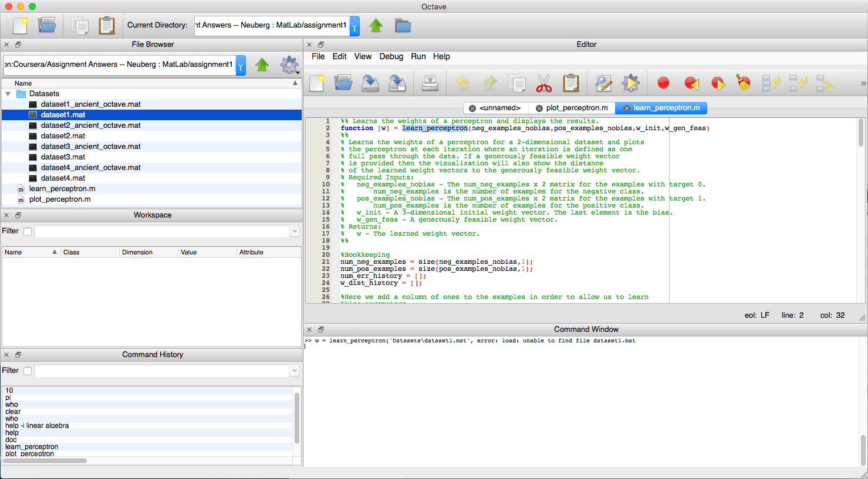Undo the last edit in Editor

point(463,83)
